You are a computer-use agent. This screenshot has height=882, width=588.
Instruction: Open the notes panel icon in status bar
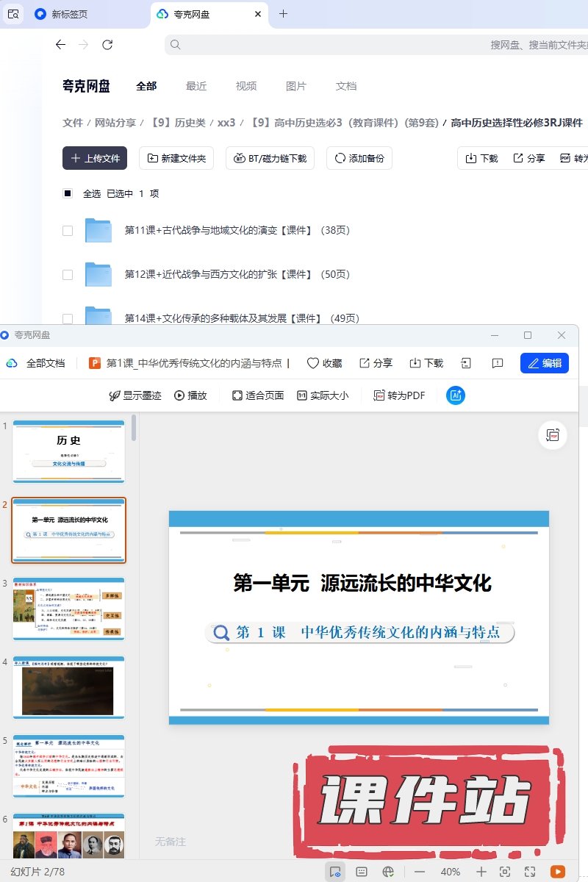pyautogui.click(x=362, y=872)
